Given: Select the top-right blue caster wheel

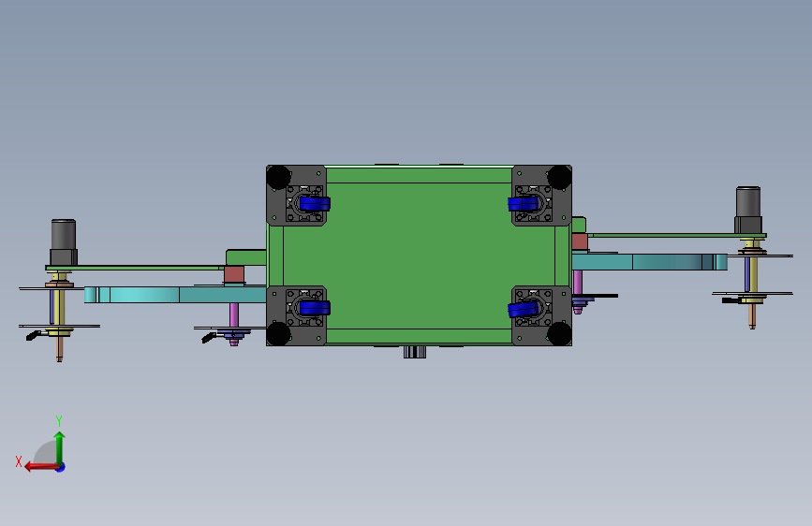Looking at the screenshot, I should (523, 204).
